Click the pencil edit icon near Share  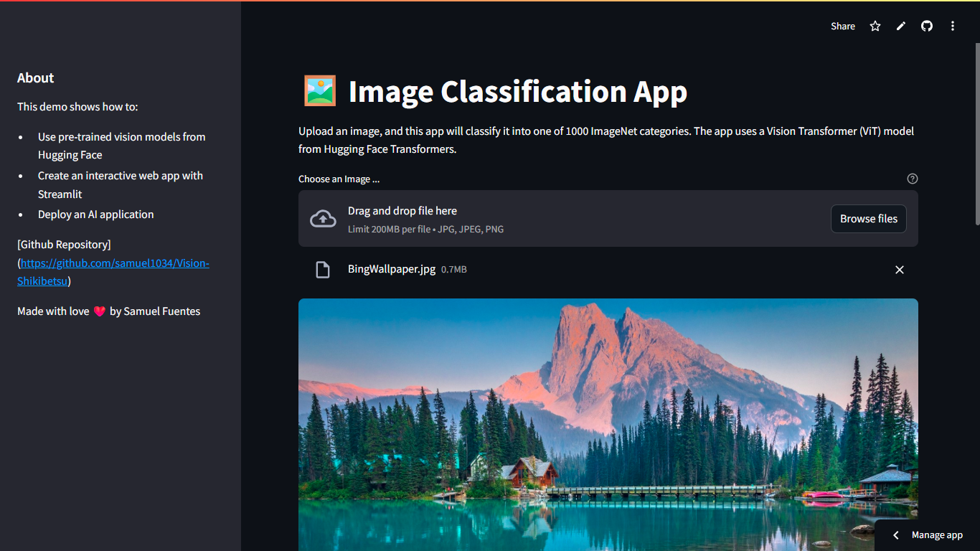[900, 26]
